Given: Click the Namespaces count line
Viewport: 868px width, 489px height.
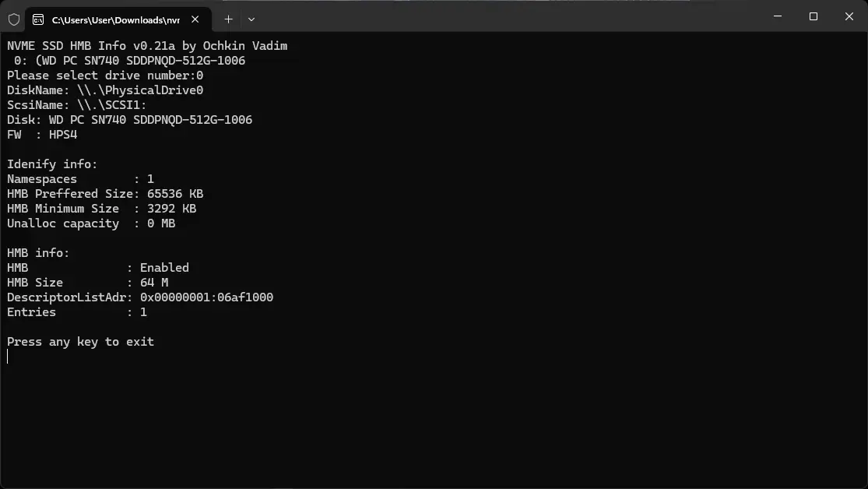Looking at the screenshot, I should tap(80, 179).
